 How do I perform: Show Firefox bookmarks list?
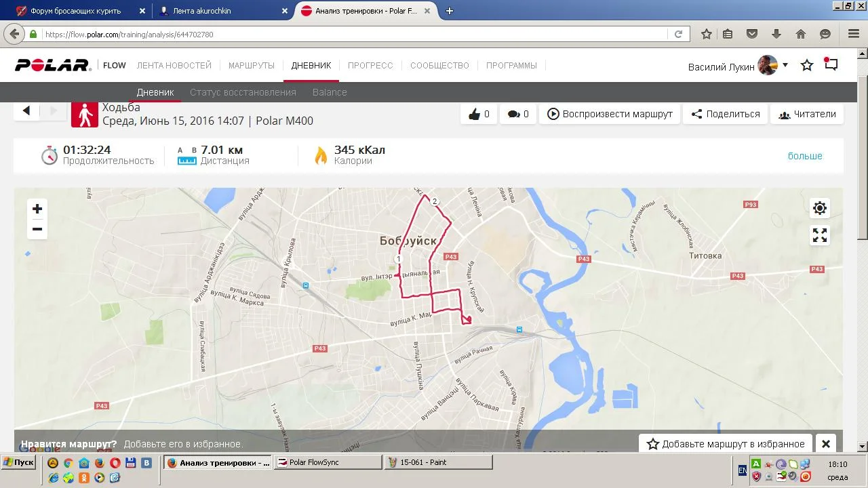point(728,34)
